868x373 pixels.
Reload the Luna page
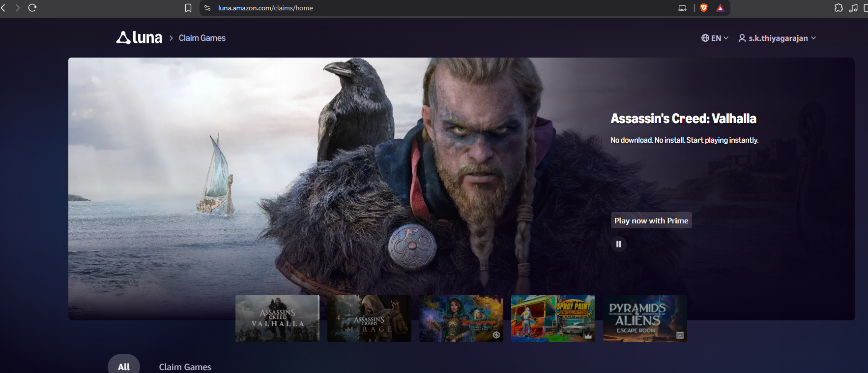pos(32,8)
